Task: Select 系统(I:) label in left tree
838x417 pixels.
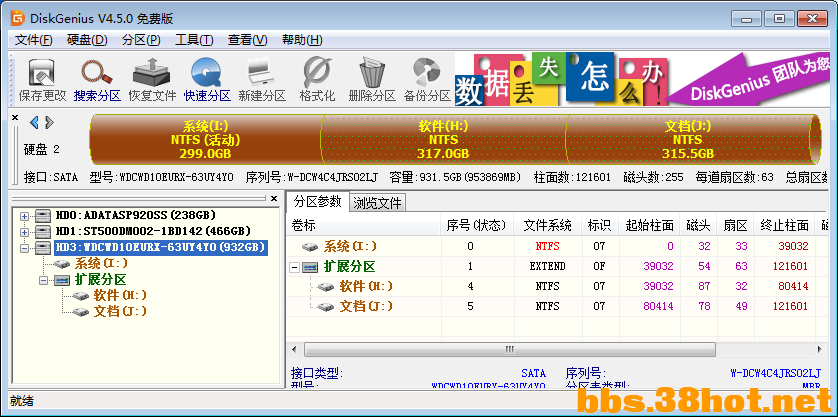Action: click(x=102, y=264)
